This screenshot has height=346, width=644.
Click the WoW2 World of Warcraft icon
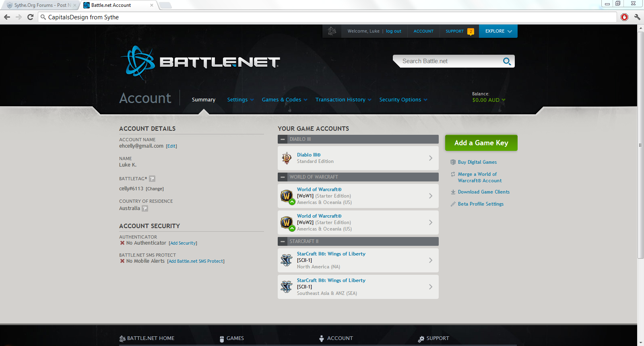tap(287, 222)
